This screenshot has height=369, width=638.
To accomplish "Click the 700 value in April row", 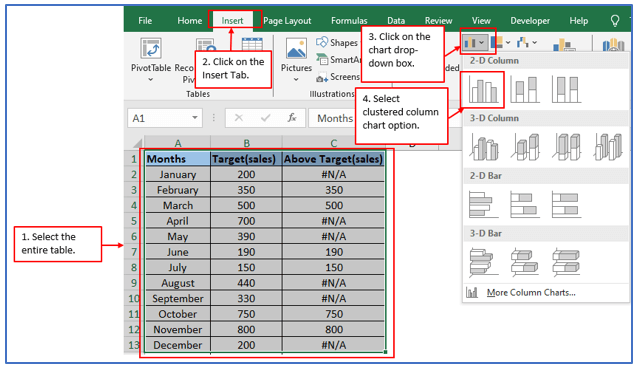I will point(246,221).
